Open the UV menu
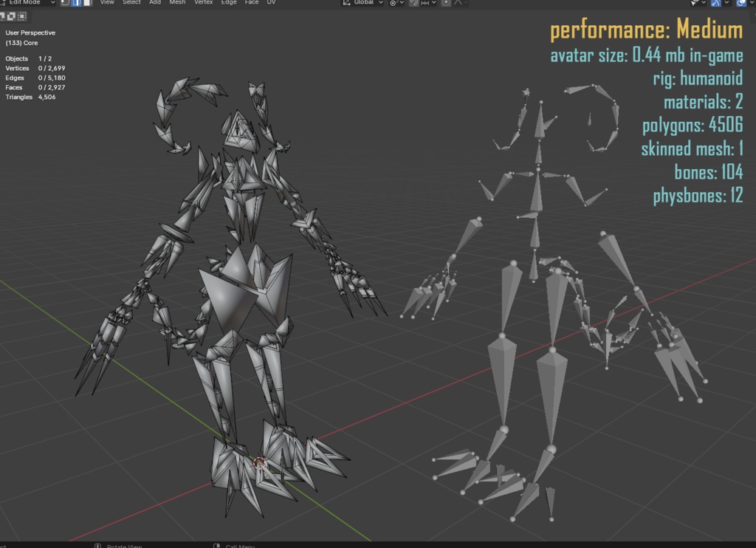Viewport: 756px width, 548px height. click(271, 3)
